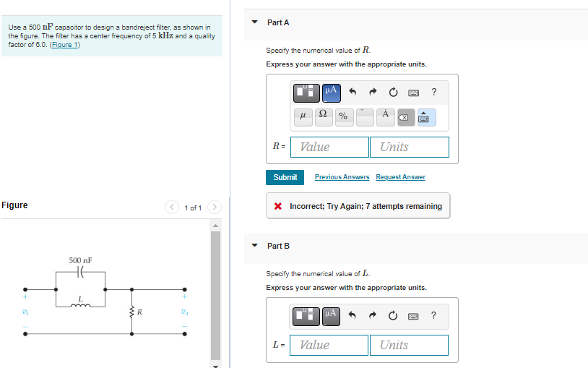Hide the symbol keyboard panel in Part A
Viewport: 588px width, 368px height.
(x=426, y=117)
